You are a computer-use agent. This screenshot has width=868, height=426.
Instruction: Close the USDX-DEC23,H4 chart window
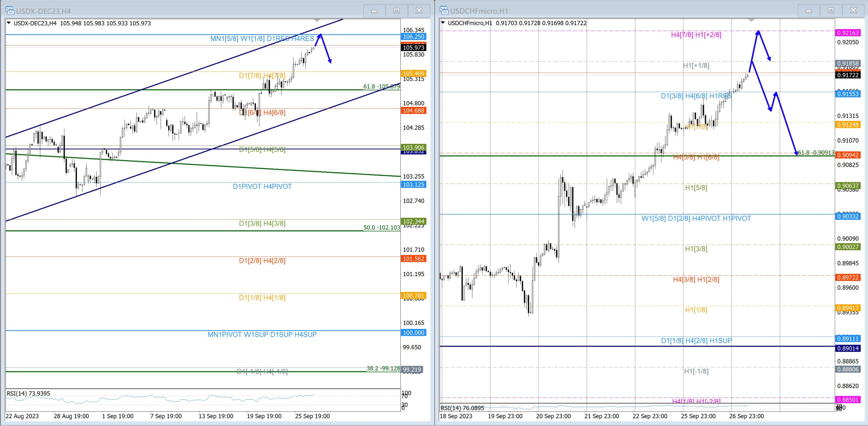click(419, 11)
